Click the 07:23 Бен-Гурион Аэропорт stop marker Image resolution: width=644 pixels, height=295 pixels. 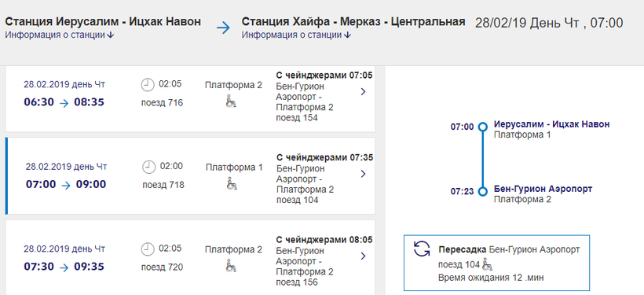(483, 191)
